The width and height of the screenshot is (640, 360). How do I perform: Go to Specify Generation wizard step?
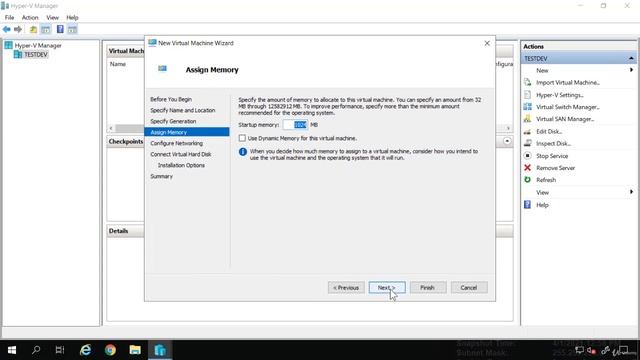173,121
